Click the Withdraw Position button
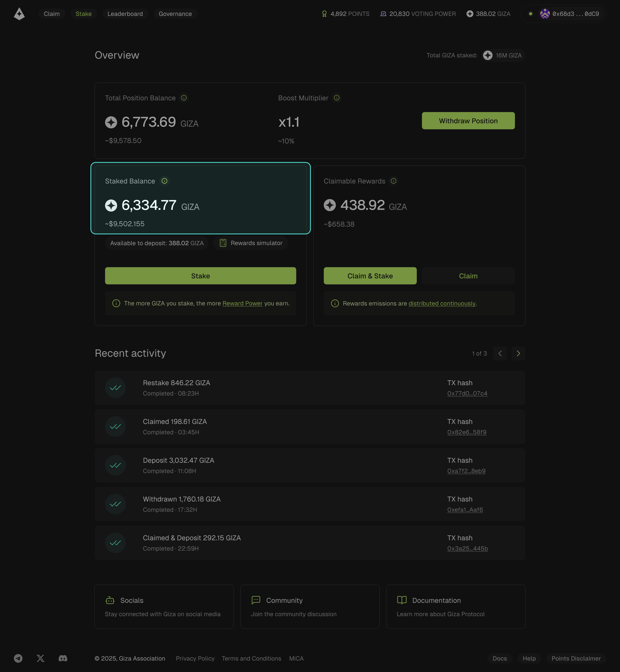This screenshot has width=620, height=672. click(x=468, y=120)
